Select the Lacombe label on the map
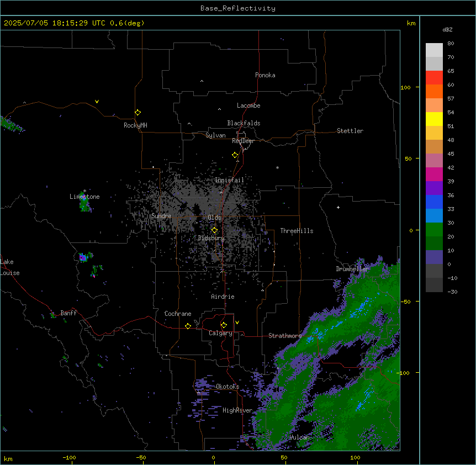Screen dimensions: 476x465 pyautogui.click(x=248, y=105)
